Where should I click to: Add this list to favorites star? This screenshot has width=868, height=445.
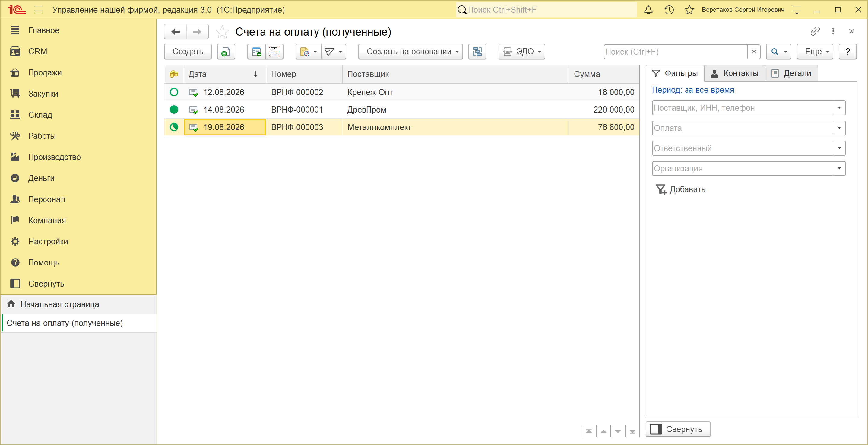(x=222, y=32)
